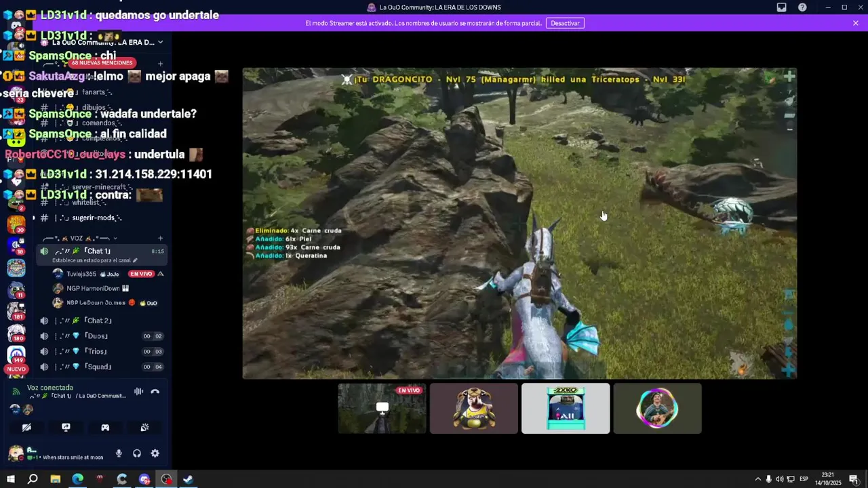Show hidden system tray icons
868x488 pixels.
point(757,479)
